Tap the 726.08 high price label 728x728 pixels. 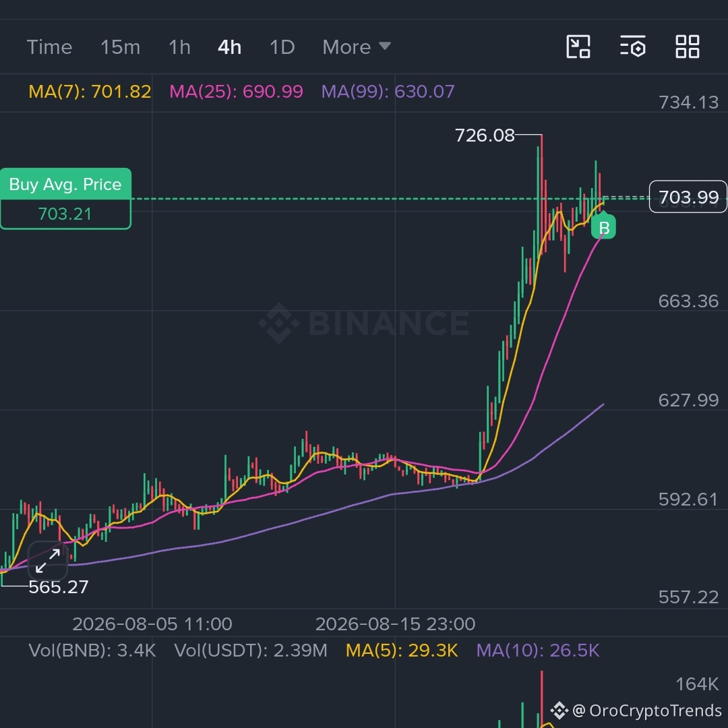tap(485, 135)
